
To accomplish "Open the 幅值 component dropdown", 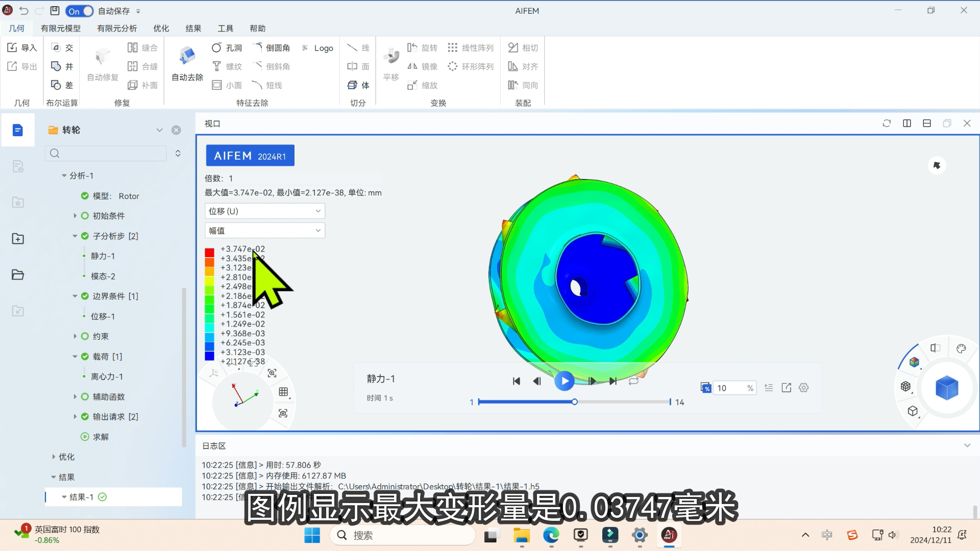I will [264, 231].
